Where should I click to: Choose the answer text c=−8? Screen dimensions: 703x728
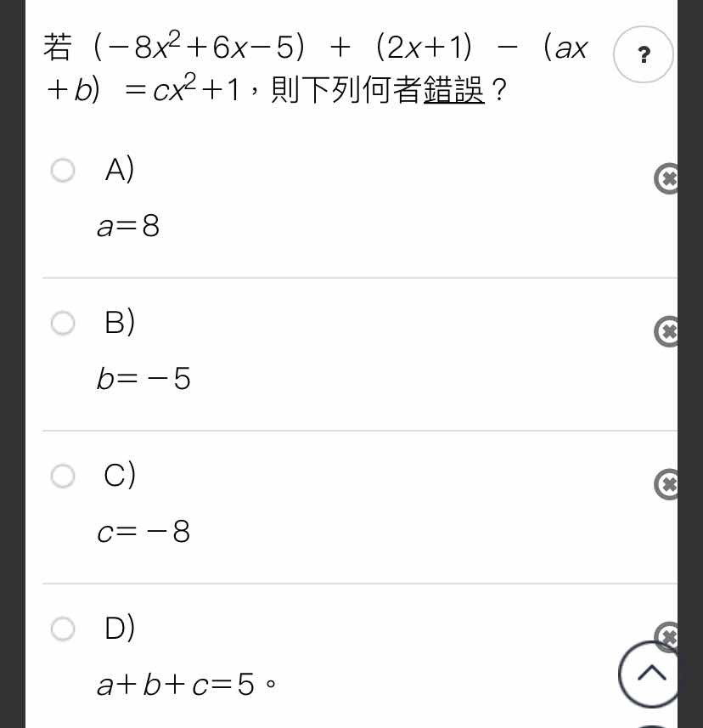coord(143,532)
